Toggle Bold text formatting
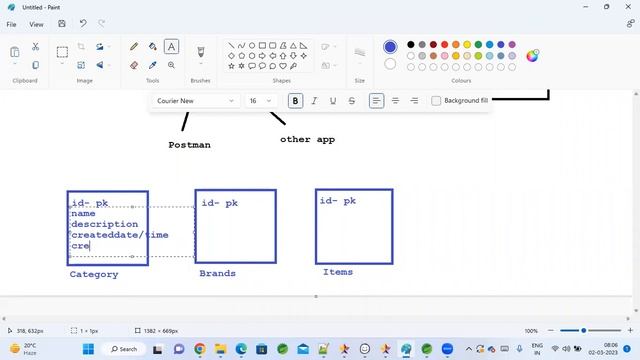640x360 pixels. click(295, 101)
